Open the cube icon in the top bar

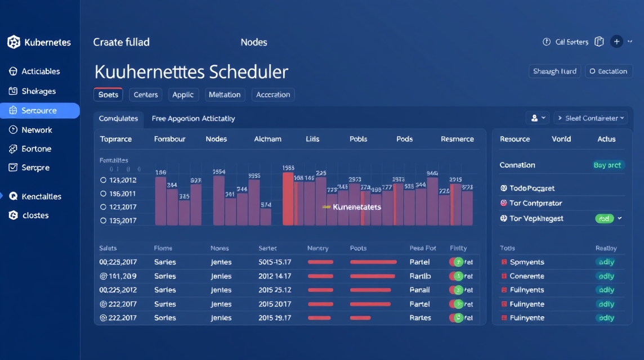tap(599, 41)
